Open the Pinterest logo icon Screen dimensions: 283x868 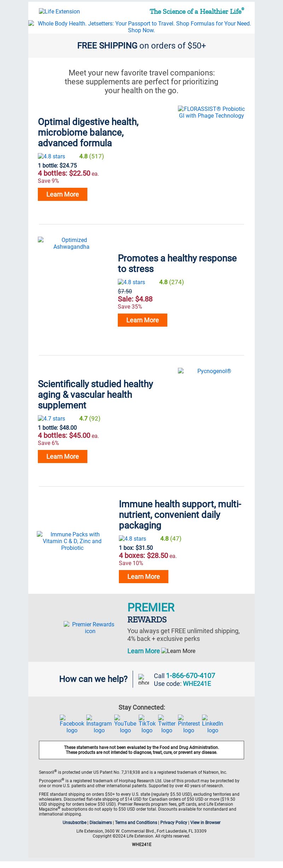[x=189, y=724]
